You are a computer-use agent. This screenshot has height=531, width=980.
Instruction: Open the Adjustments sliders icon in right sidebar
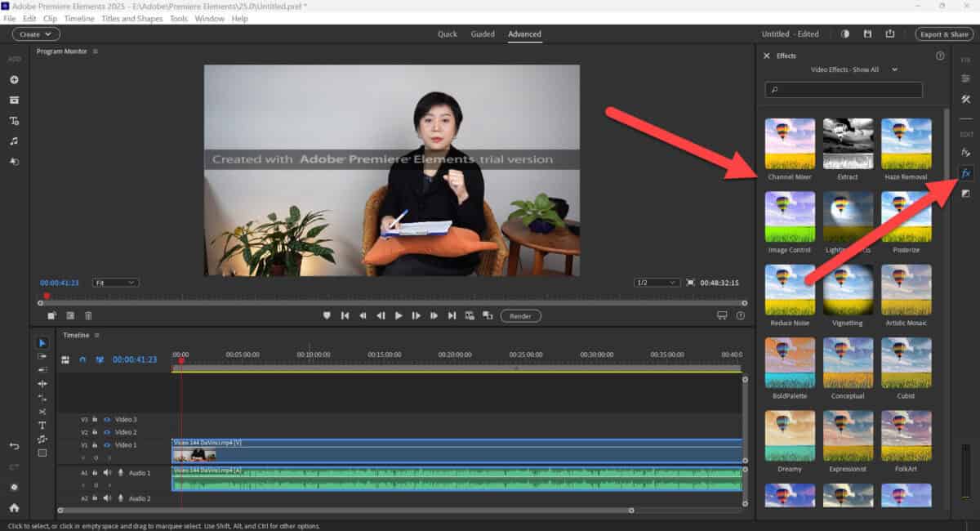965,78
